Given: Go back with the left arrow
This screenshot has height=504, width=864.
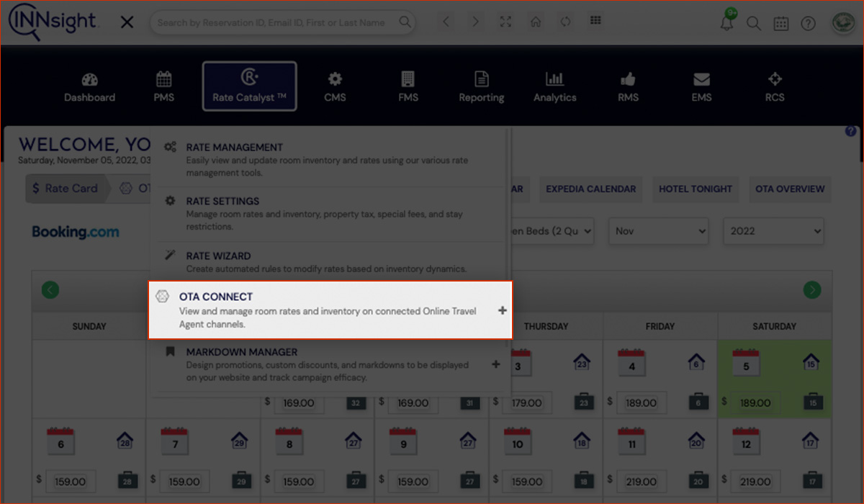Looking at the screenshot, I should pyautogui.click(x=446, y=22).
